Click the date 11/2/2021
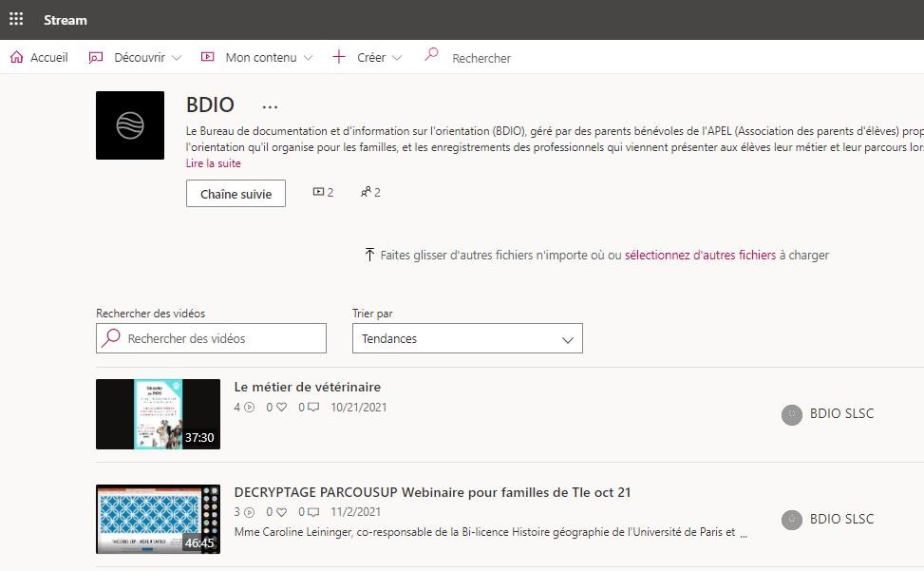This screenshot has width=924, height=571. click(356, 512)
